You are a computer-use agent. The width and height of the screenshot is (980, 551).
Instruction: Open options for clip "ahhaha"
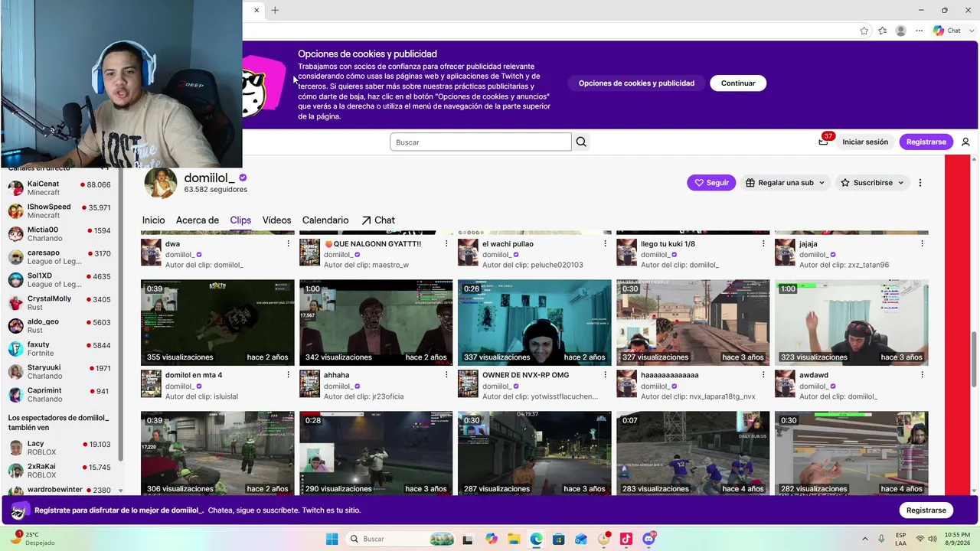coord(447,375)
